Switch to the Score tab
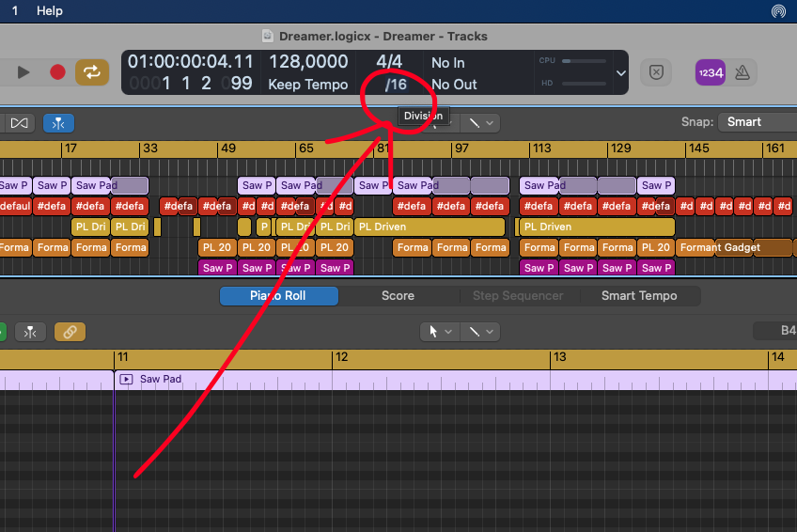Screen dimensions: 797x532 [398, 296]
